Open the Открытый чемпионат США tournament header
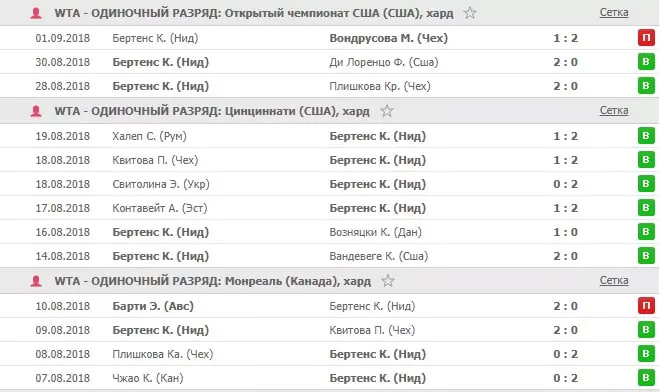The image size is (660, 392). pos(254,13)
